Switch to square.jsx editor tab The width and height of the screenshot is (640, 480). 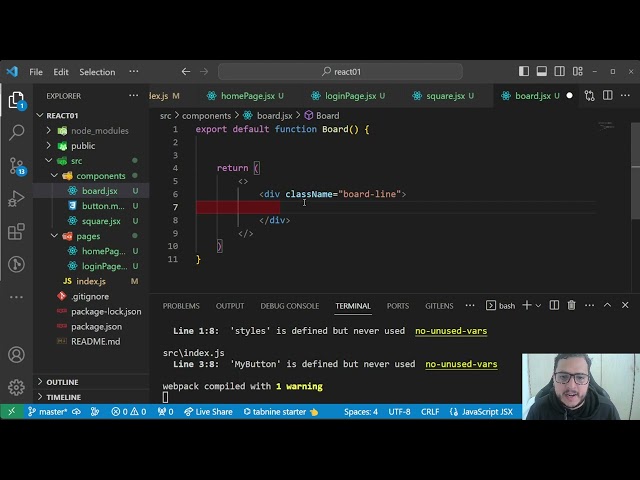(x=444, y=96)
